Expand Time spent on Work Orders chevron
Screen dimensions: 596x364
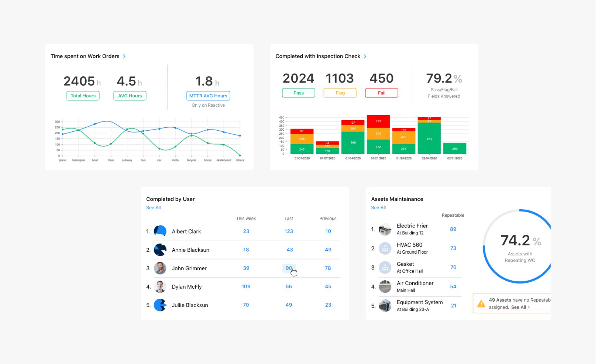(x=124, y=56)
